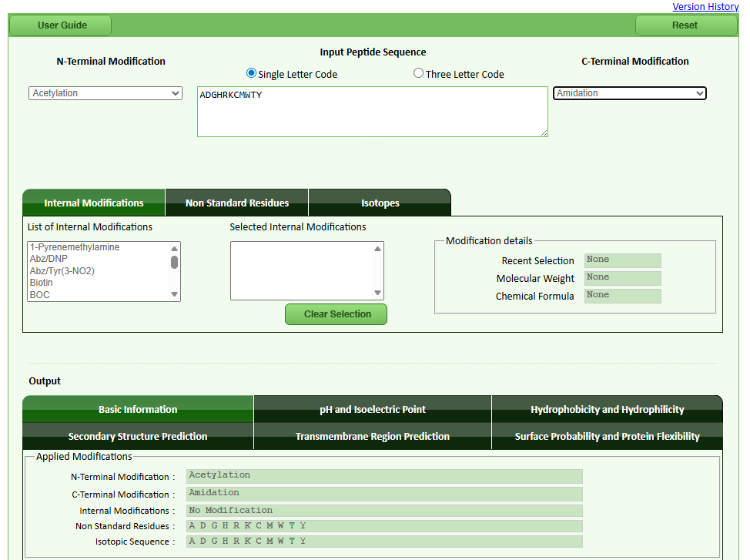Click the Clear Selection button
Viewport: 750px width, 560px height.
click(x=336, y=314)
